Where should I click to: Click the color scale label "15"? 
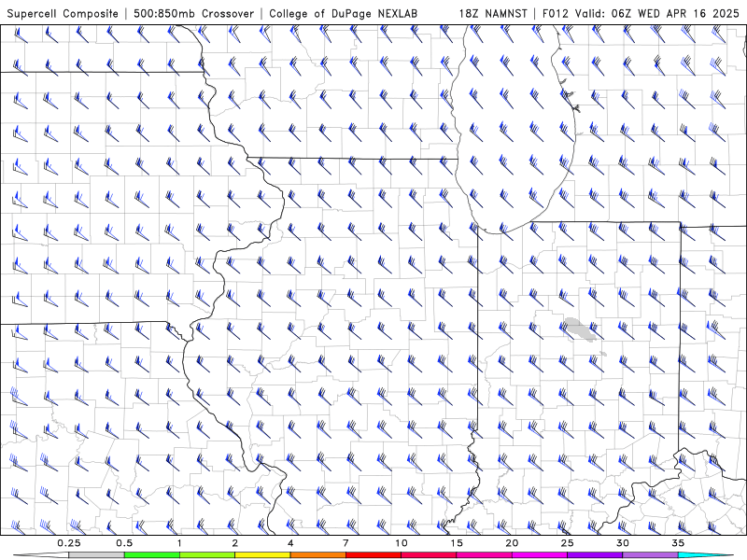pos(457,543)
